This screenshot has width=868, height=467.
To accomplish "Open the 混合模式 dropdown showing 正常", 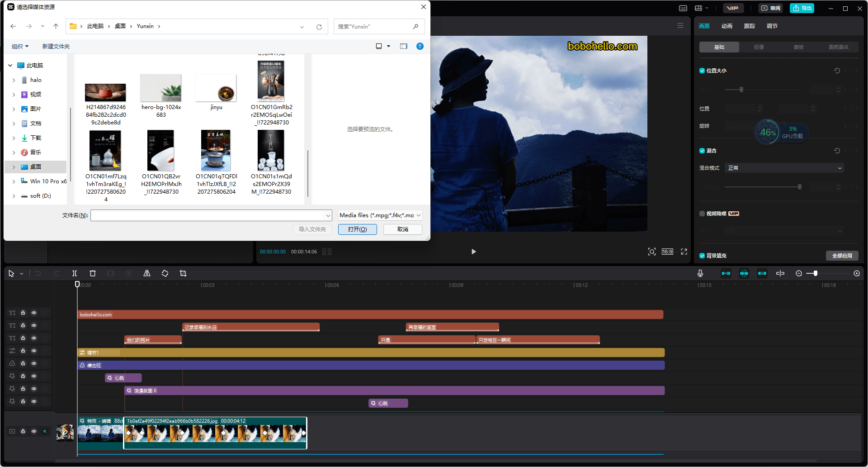I will pyautogui.click(x=784, y=168).
